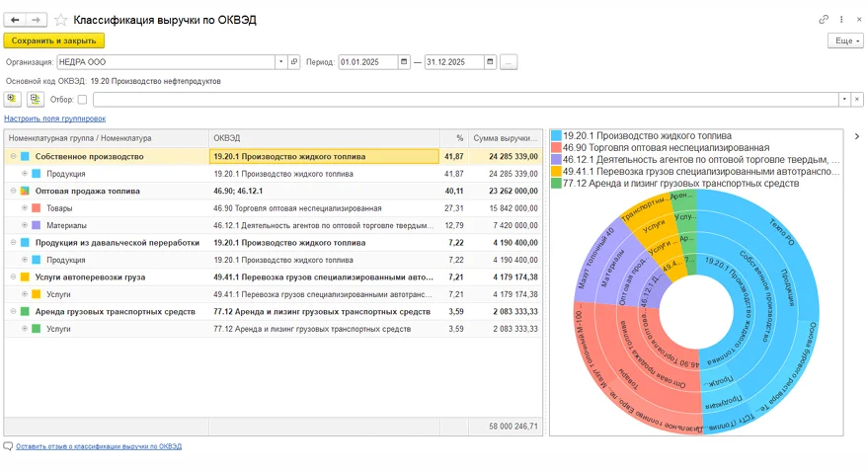Expand the Товары row
Image resolution: width=868 pixels, height=472 pixels.
pos(24,208)
